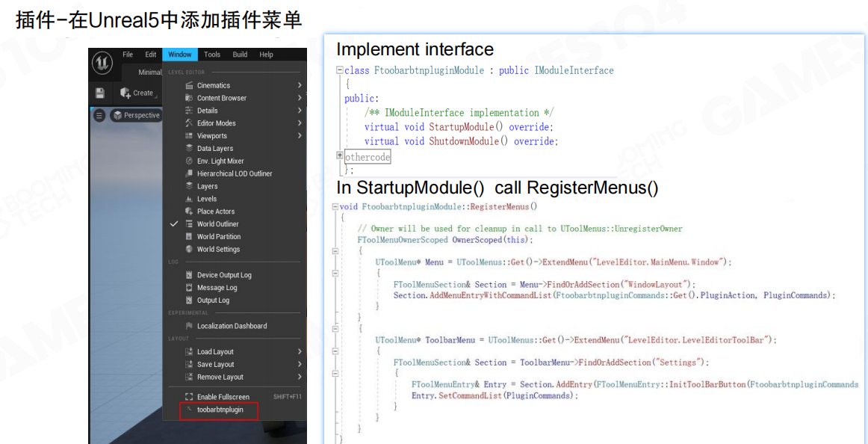This screenshot has width=868, height=444.
Task: Click the Editor Modes tools icon
Action: tap(189, 123)
